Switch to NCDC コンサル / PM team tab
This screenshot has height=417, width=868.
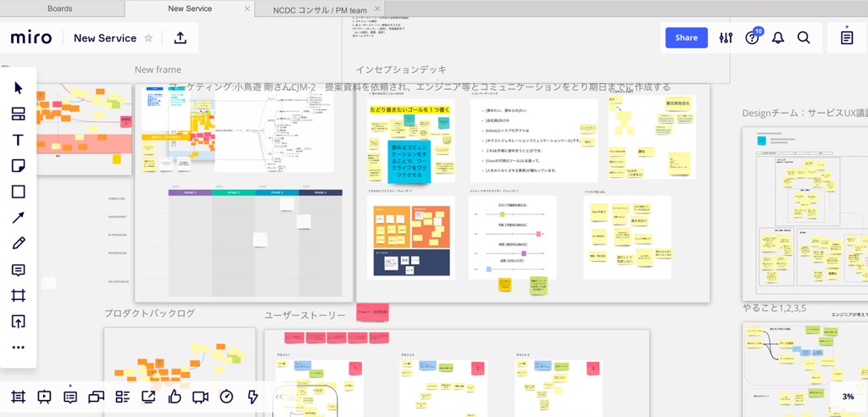click(320, 9)
